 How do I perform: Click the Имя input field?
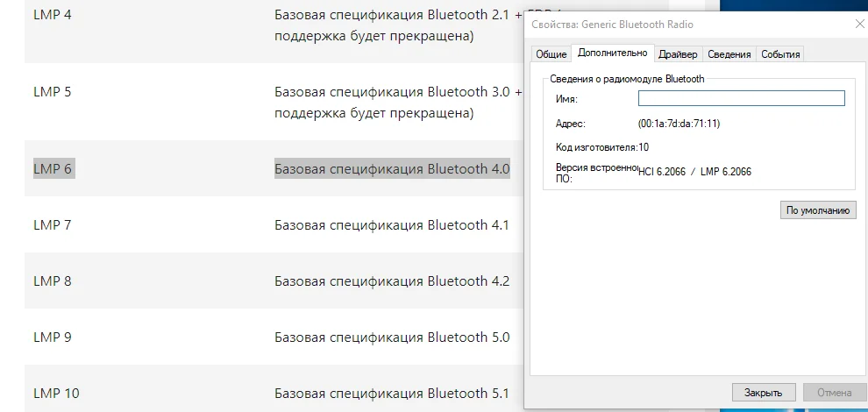tap(741, 98)
